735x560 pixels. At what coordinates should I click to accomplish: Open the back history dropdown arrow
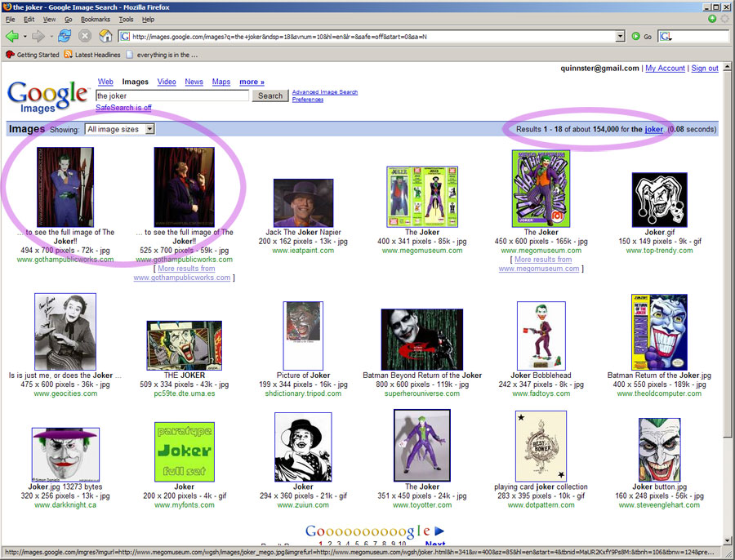(x=24, y=36)
